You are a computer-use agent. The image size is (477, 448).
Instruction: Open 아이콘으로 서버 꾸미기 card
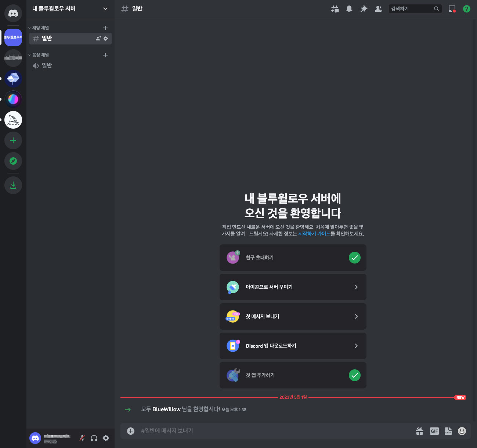click(x=293, y=287)
